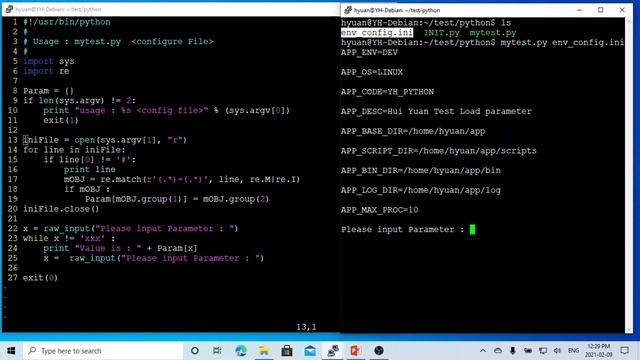Open Cortana circle icon in taskbar
The image size is (640, 360).
pyautogui.click(x=195, y=351)
